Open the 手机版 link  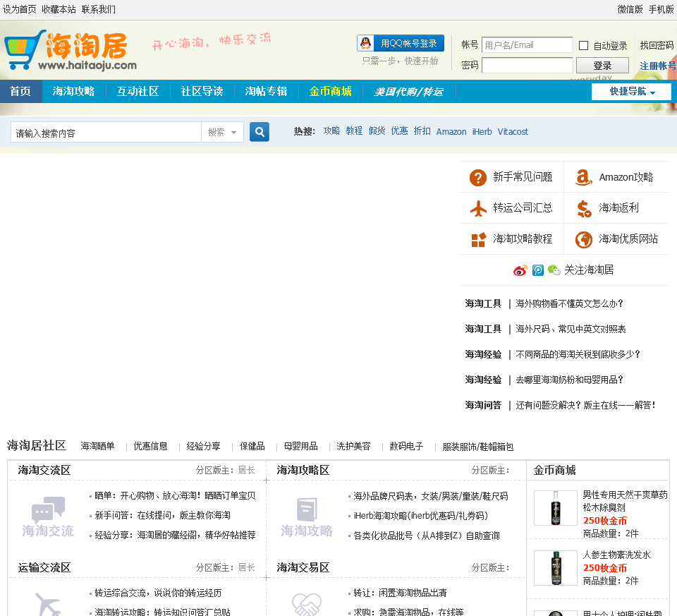[x=661, y=9]
